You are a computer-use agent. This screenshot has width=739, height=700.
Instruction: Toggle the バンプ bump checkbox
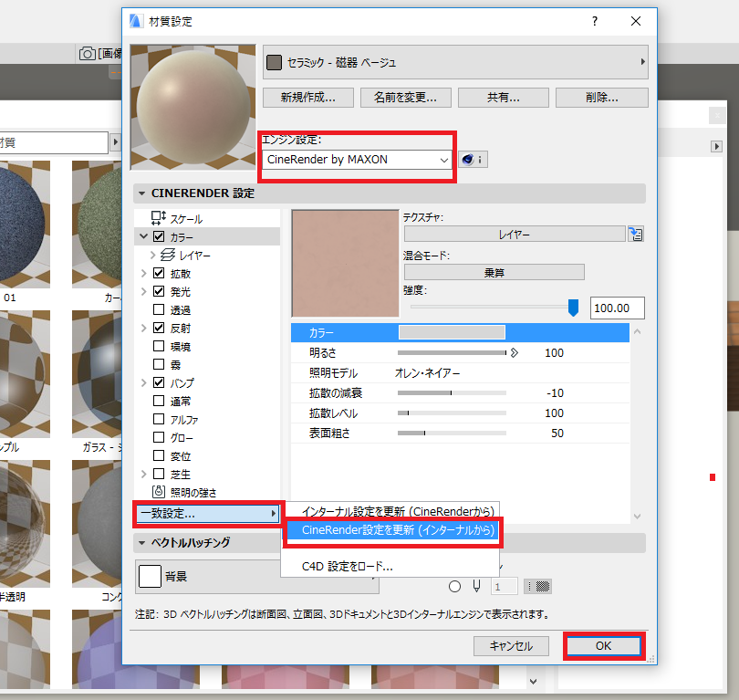pyautogui.click(x=159, y=382)
